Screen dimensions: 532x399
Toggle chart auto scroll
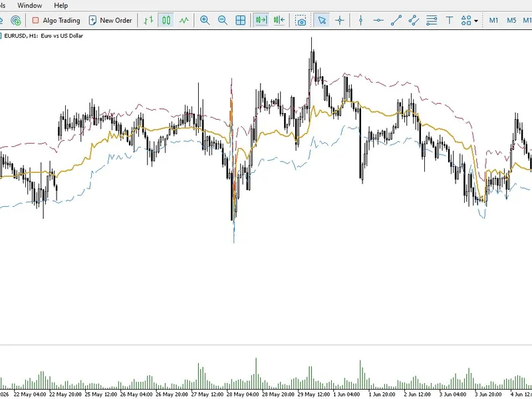click(261, 21)
